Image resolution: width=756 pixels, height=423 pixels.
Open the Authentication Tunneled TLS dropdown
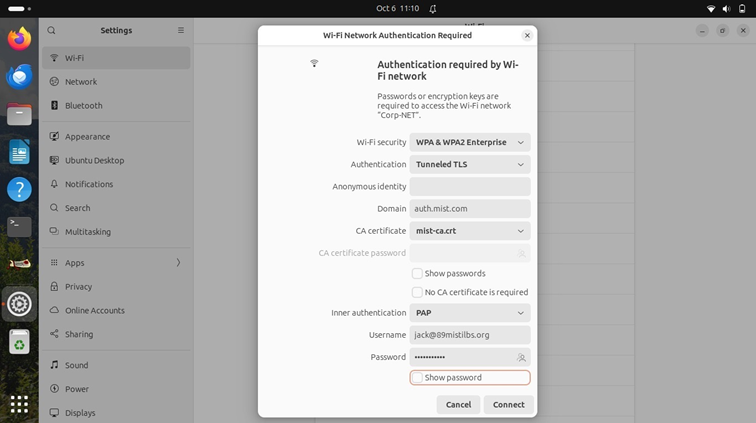[470, 164]
